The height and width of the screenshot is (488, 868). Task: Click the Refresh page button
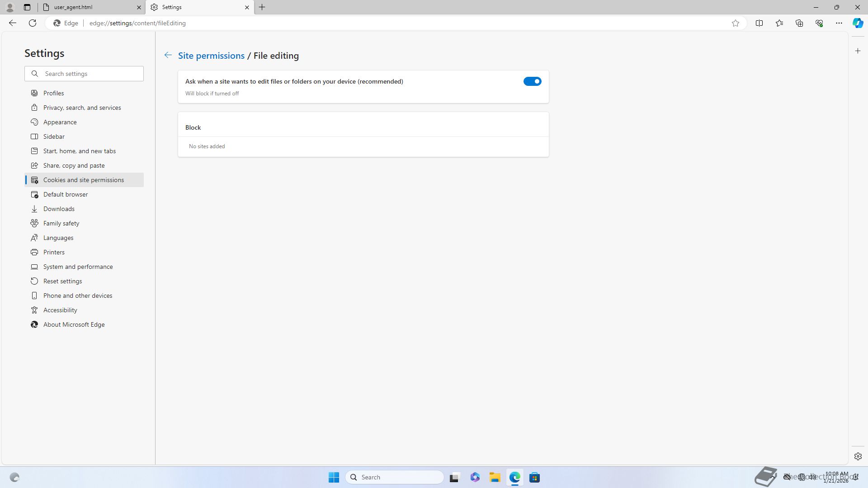pyautogui.click(x=33, y=23)
